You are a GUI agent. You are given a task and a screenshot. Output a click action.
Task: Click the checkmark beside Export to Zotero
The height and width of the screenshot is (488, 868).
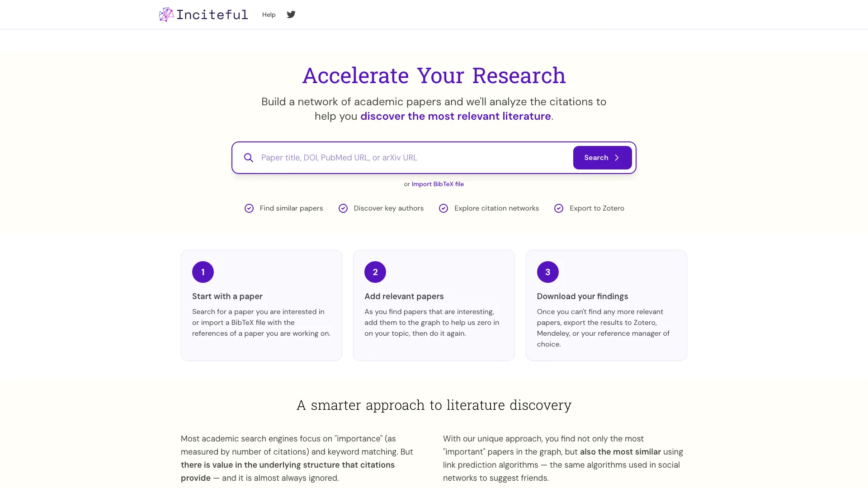pos(559,208)
